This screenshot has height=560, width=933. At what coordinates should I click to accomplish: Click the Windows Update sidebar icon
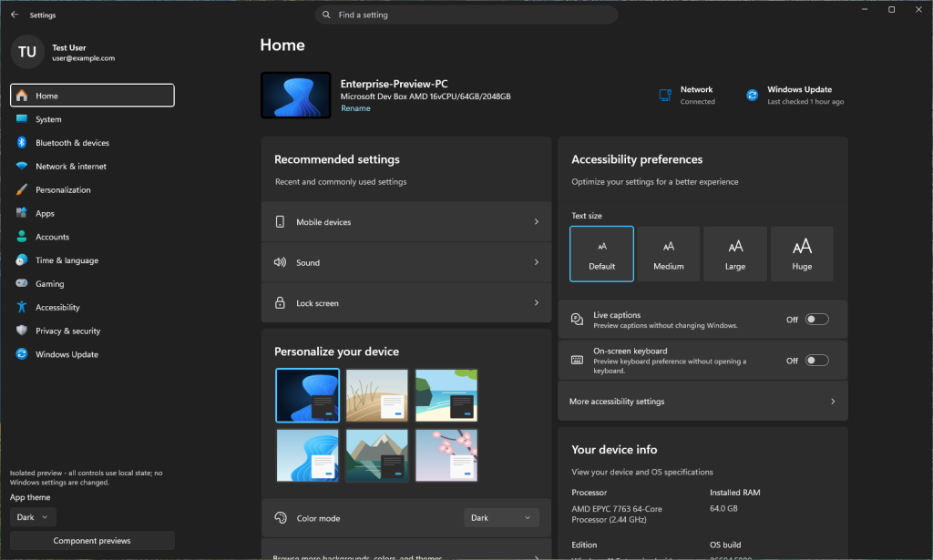click(22, 353)
